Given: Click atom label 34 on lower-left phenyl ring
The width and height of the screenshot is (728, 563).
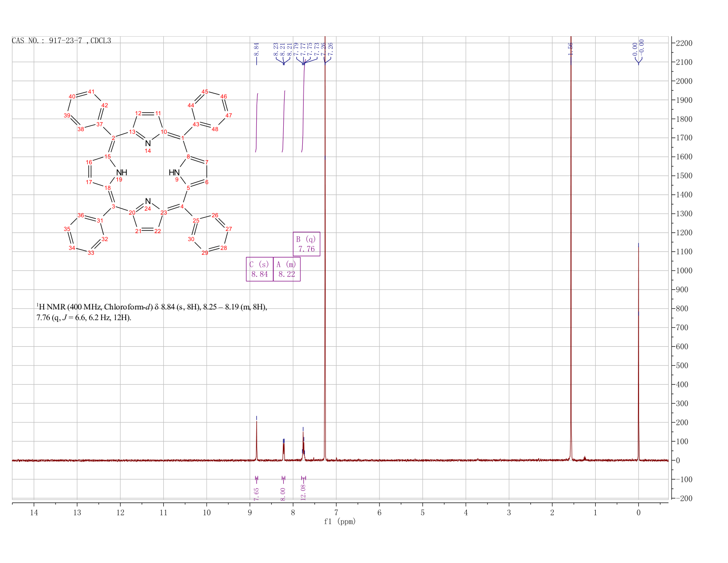Looking at the screenshot, I should (x=72, y=248).
